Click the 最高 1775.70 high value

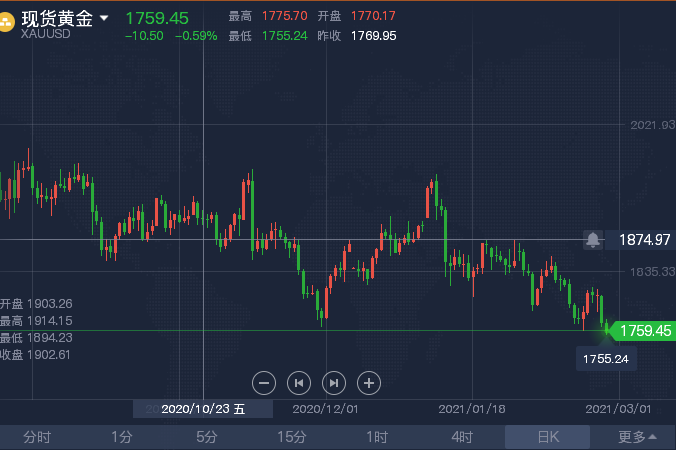[x=285, y=16]
